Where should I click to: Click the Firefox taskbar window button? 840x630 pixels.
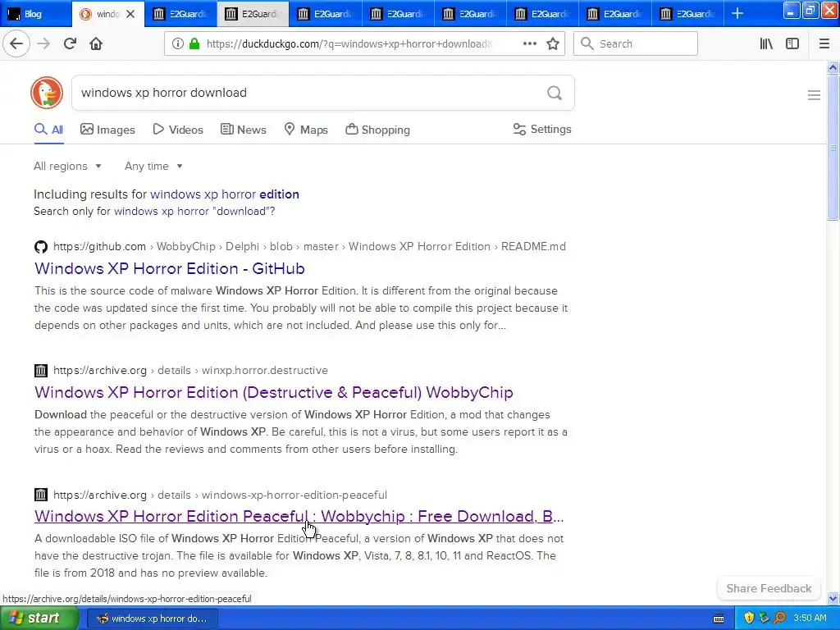pos(152,619)
